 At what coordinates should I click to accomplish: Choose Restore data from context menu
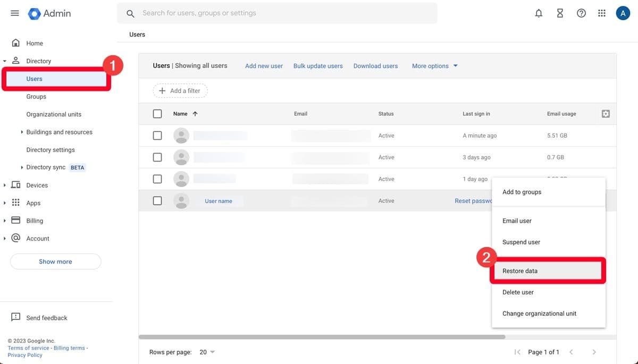520,271
